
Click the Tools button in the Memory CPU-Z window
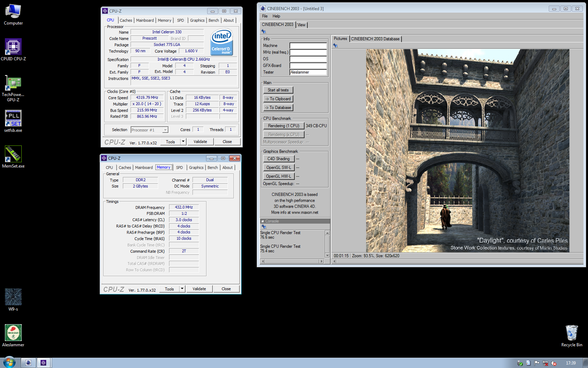pyautogui.click(x=169, y=289)
